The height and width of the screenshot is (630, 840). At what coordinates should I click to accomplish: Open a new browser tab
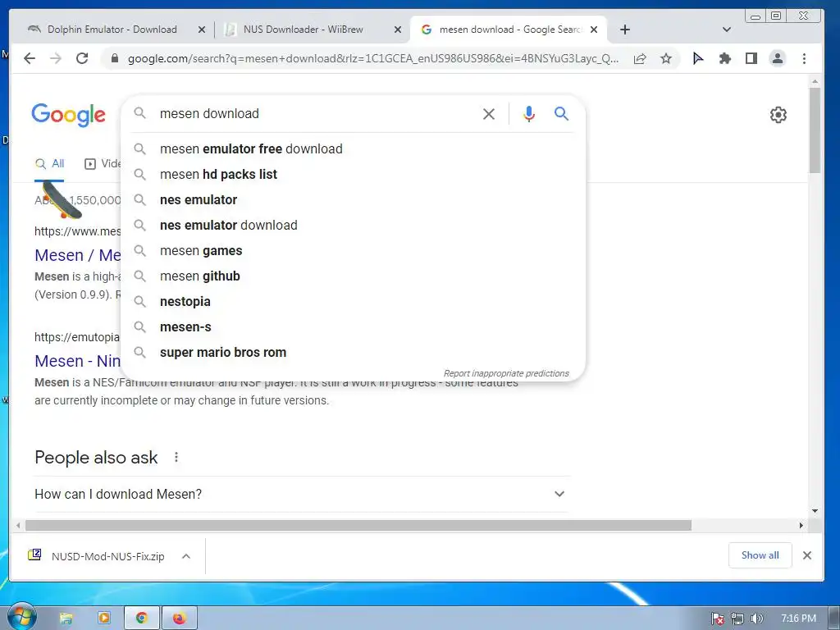[624, 30]
